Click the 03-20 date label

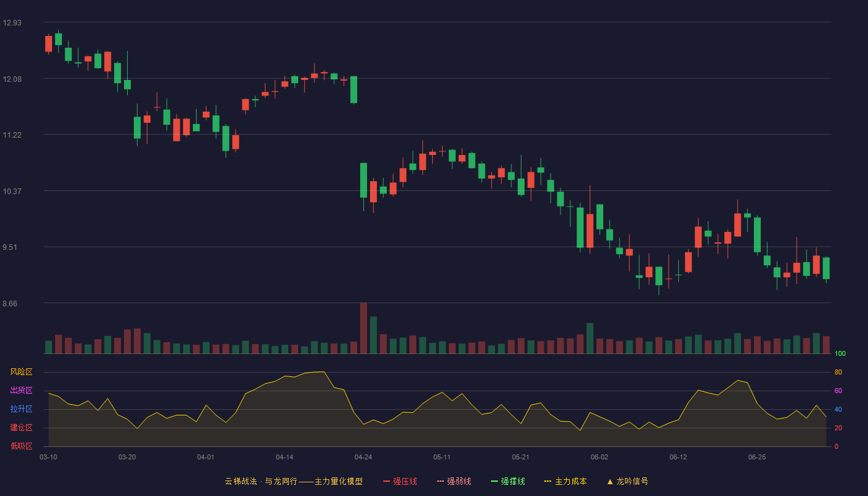pyautogui.click(x=127, y=457)
